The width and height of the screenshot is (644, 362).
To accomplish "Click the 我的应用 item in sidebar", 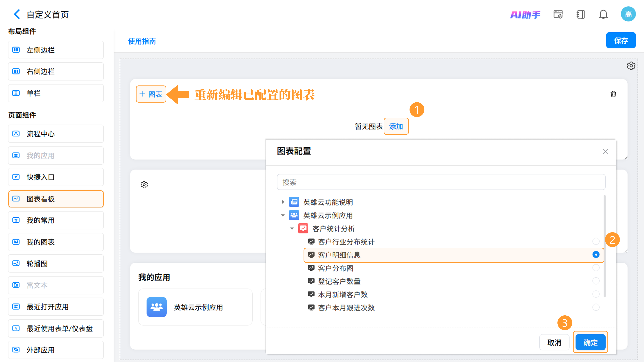I will click(x=56, y=155).
